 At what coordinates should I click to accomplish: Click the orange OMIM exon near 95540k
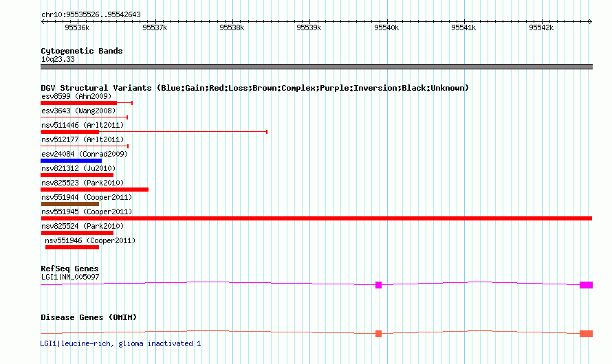click(x=379, y=334)
